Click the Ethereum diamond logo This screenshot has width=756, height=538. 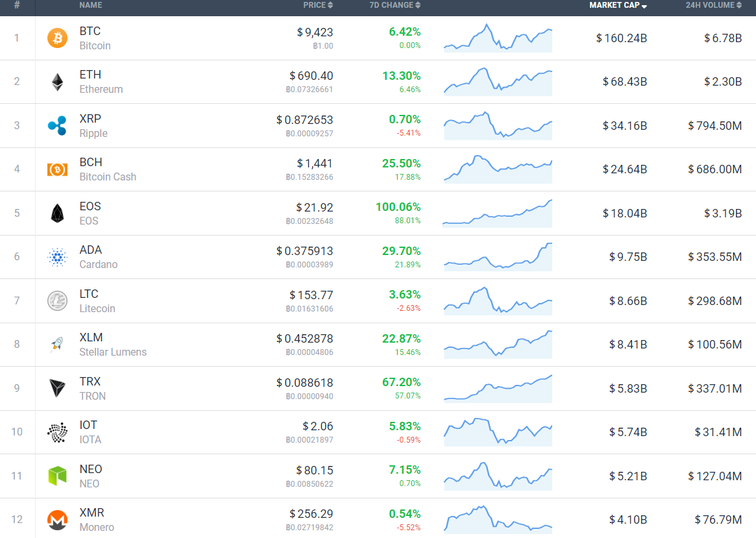[57, 82]
